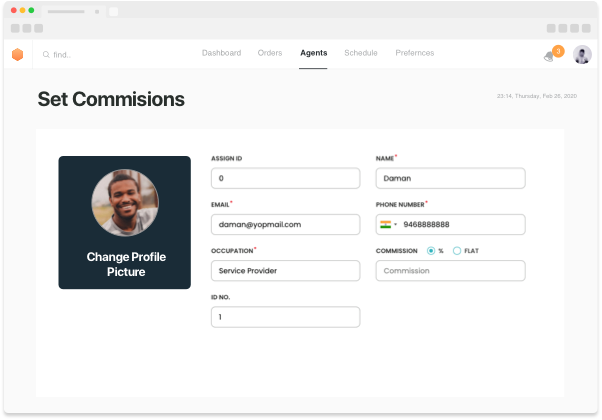
Task: Click Change Profile Picture
Action: click(125, 264)
